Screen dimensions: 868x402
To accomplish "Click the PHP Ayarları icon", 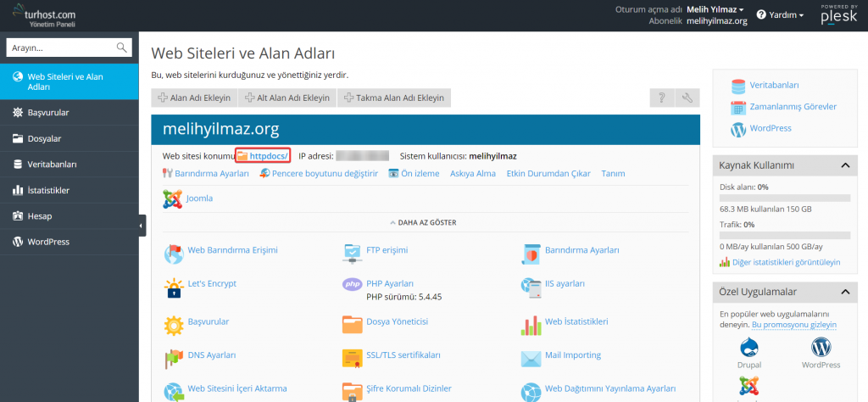I will pos(353,285).
